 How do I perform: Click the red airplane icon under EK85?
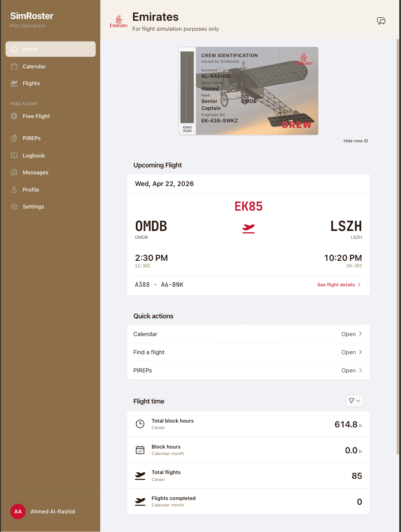248,228
